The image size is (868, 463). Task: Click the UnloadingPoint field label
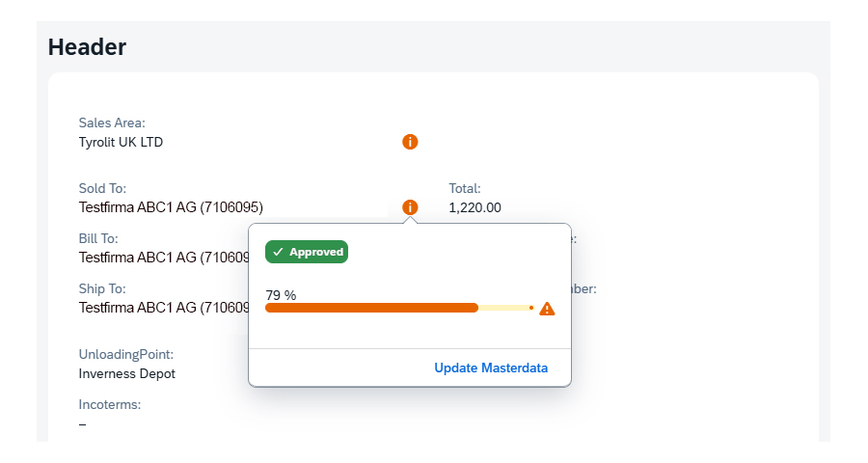pos(125,354)
